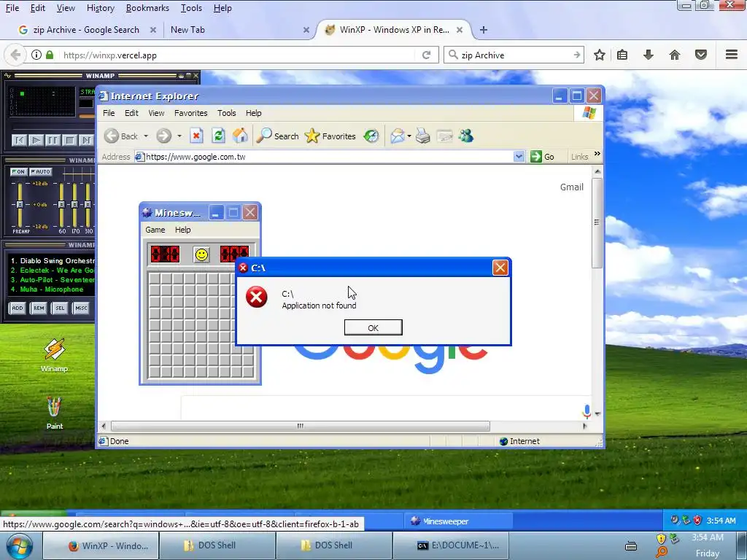
Task: Click Firefox Pocket icon
Action: click(701, 55)
